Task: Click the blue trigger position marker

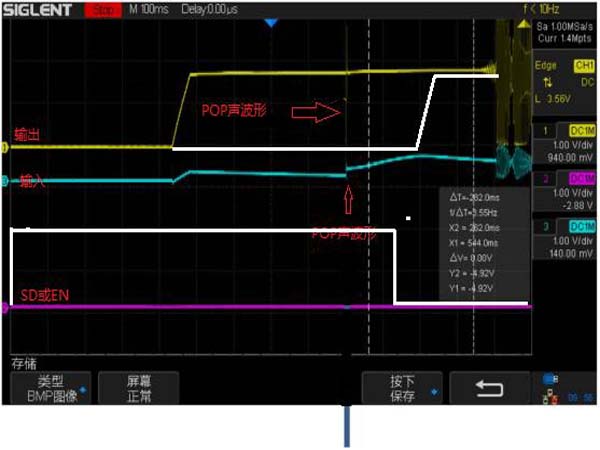Action: [x=271, y=23]
